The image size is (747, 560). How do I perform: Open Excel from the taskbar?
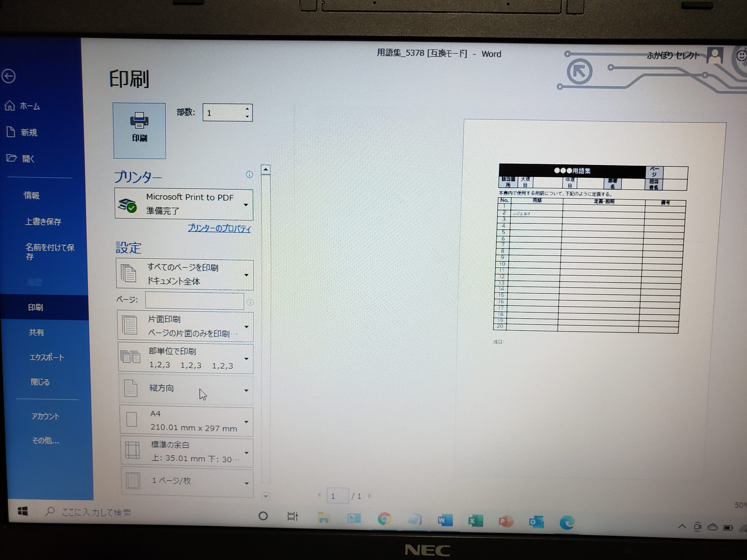475,521
